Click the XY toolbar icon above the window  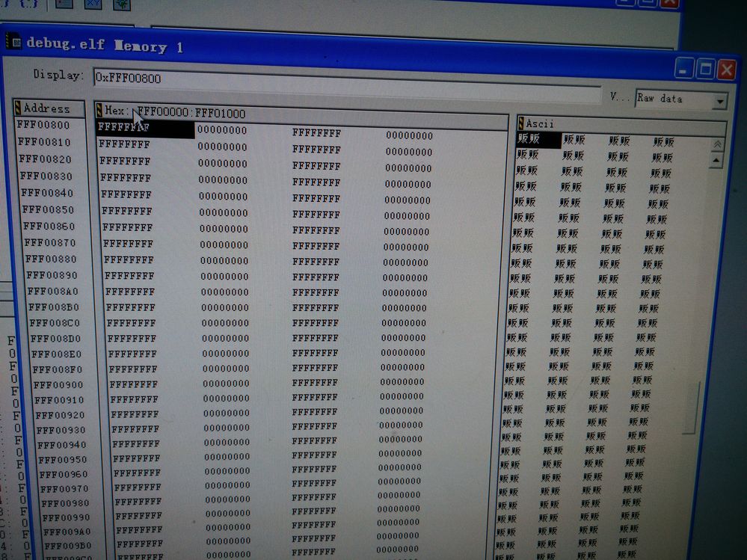[x=93, y=4]
